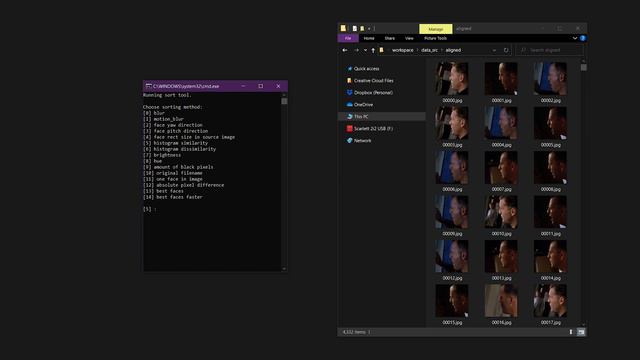
Task: Refresh the aligned folder view
Action: coord(506,50)
